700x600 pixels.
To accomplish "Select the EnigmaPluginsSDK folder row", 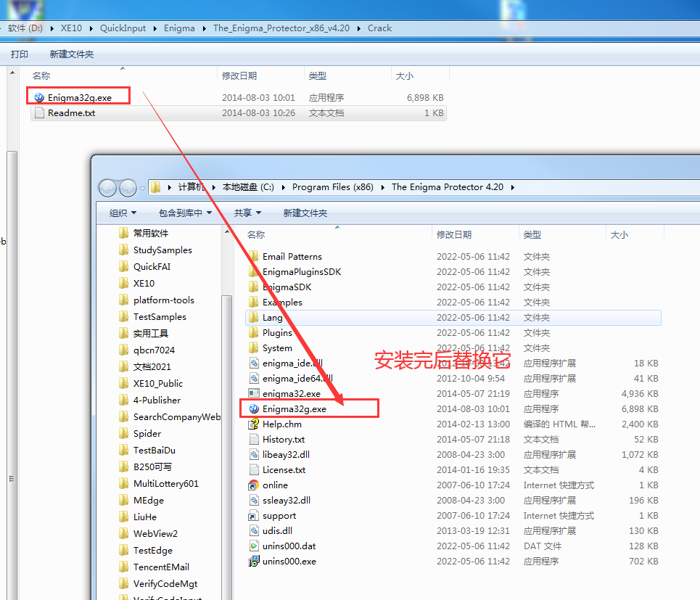I will tap(453, 271).
